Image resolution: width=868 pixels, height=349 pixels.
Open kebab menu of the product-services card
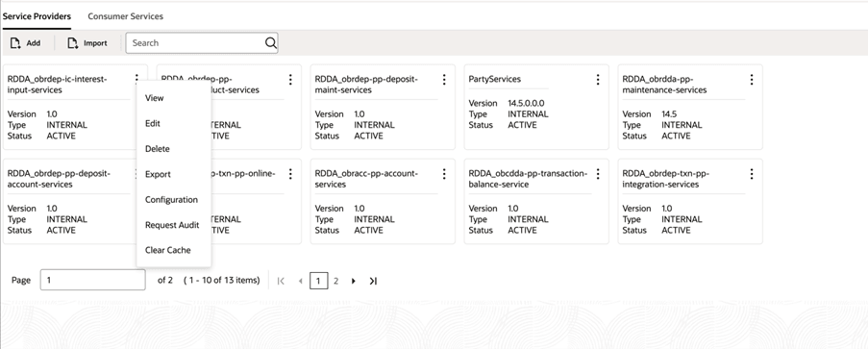click(290, 79)
